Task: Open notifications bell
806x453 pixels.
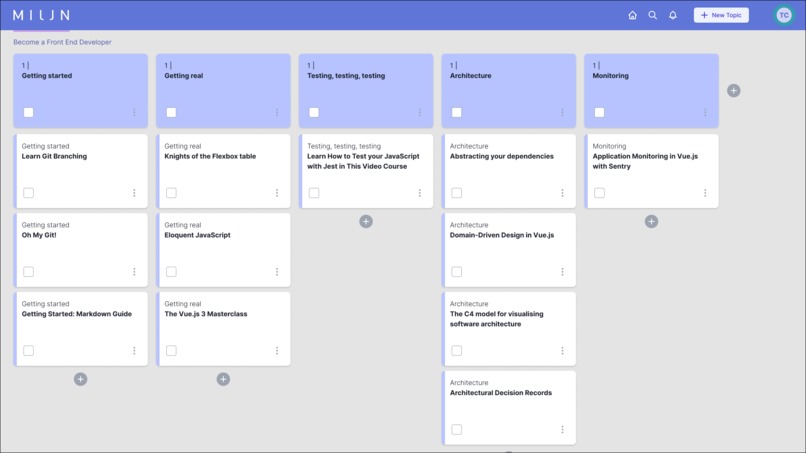Action: pos(673,15)
